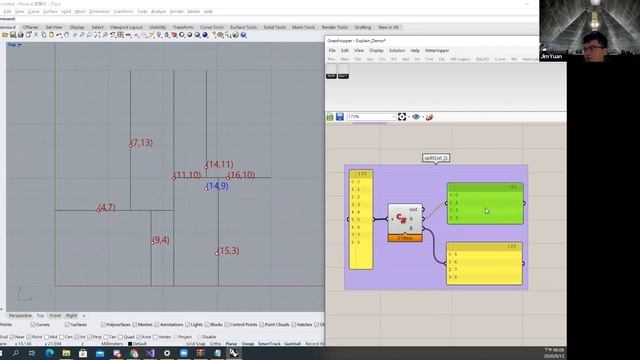
Task: Click the taskbar Search magnifier icon
Action: pyautogui.click(x=16, y=353)
